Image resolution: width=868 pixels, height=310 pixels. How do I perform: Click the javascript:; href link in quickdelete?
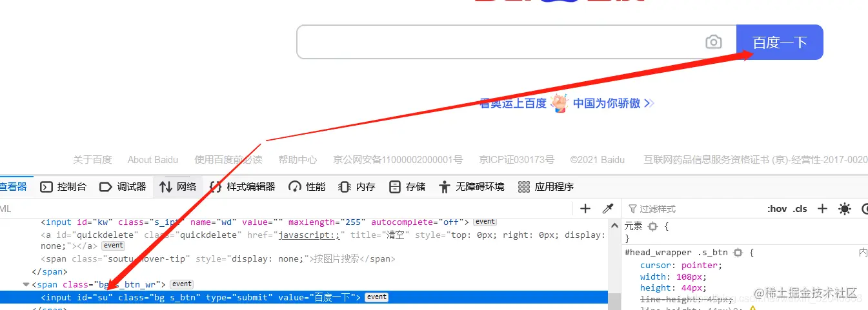(308, 235)
